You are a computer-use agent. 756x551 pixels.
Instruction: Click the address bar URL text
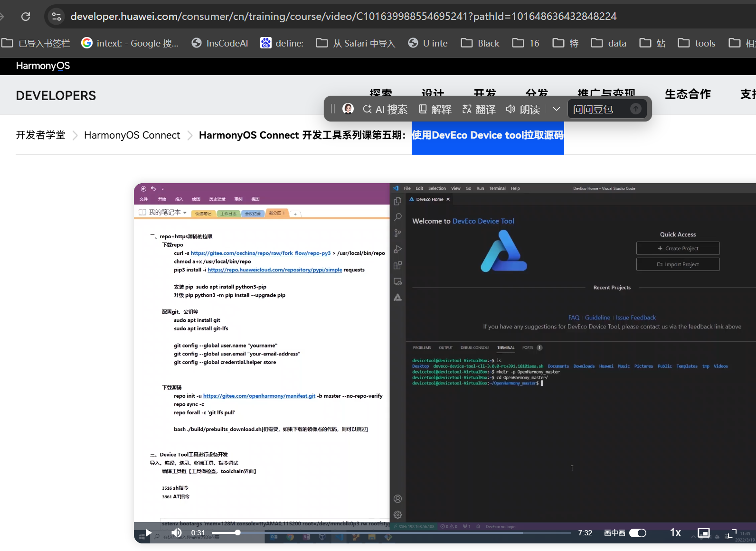pos(343,16)
